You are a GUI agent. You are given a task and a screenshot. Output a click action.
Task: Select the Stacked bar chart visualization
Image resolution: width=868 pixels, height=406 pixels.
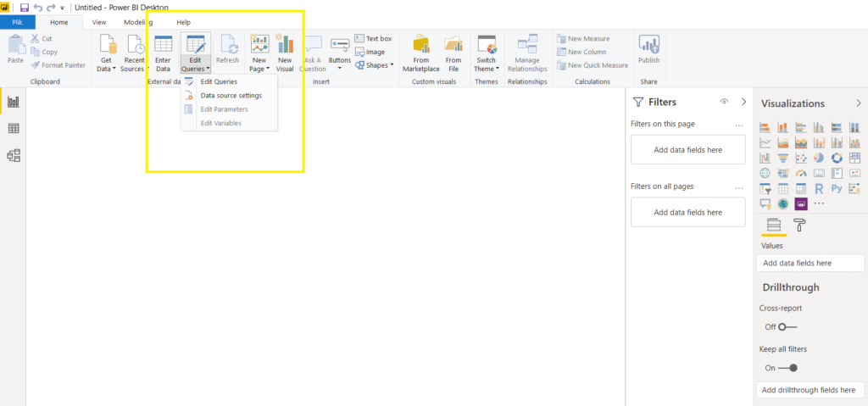click(765, 127)
